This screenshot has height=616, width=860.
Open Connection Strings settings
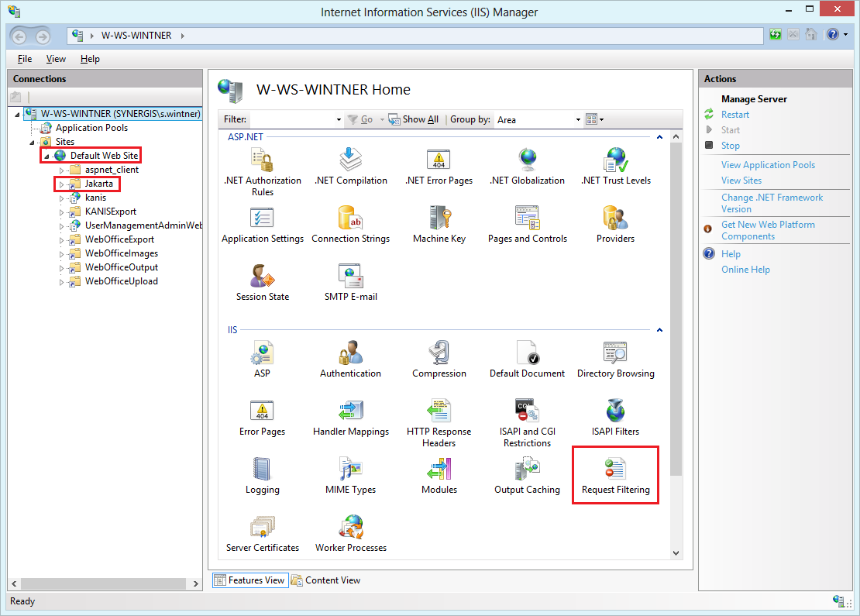coord(350,225)
